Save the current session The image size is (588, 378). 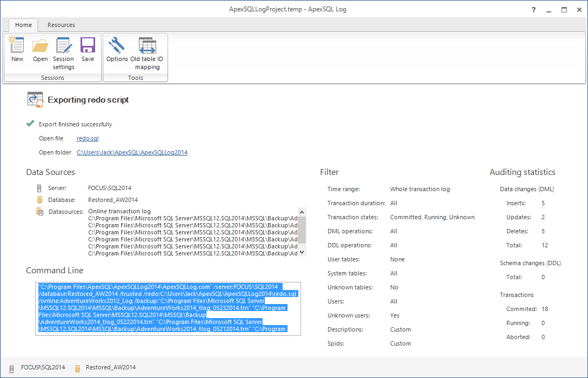[88, 50]
